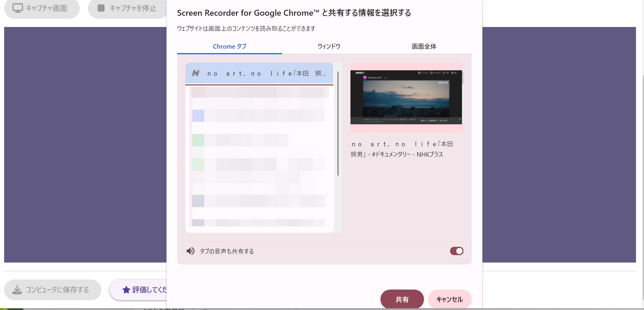The height and width of the screenshot is (310, 644).
Task: Click the 共有 button
Action: coord(402,299)
